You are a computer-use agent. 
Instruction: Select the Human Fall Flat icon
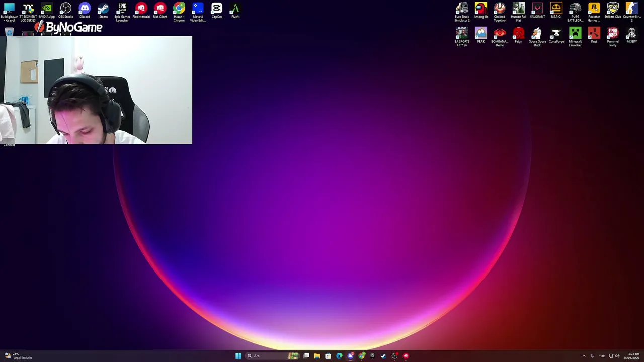coord(519,12)
